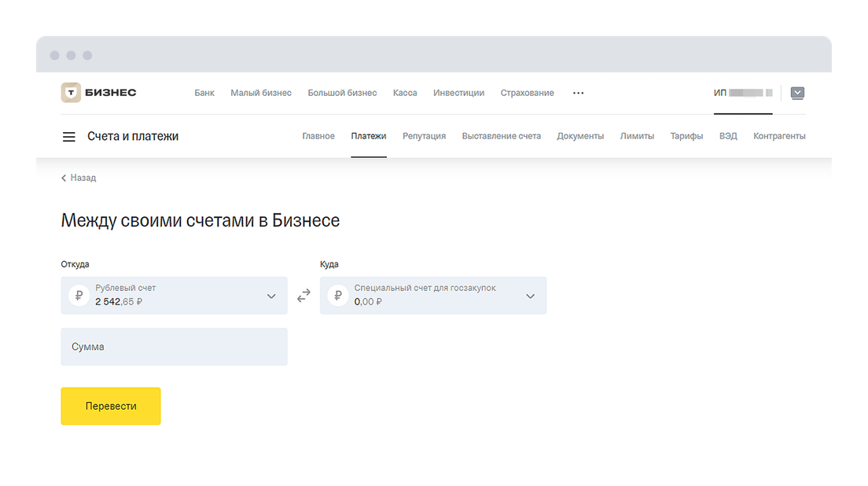Open the ИП account profile selector
This screenshot has height=486, width=868.
[x=742, y=93]
